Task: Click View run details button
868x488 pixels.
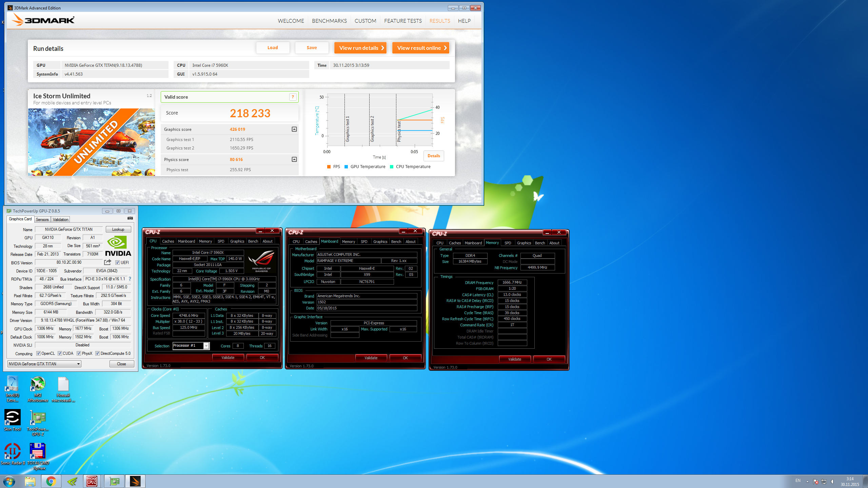Action: click(360, 48)
